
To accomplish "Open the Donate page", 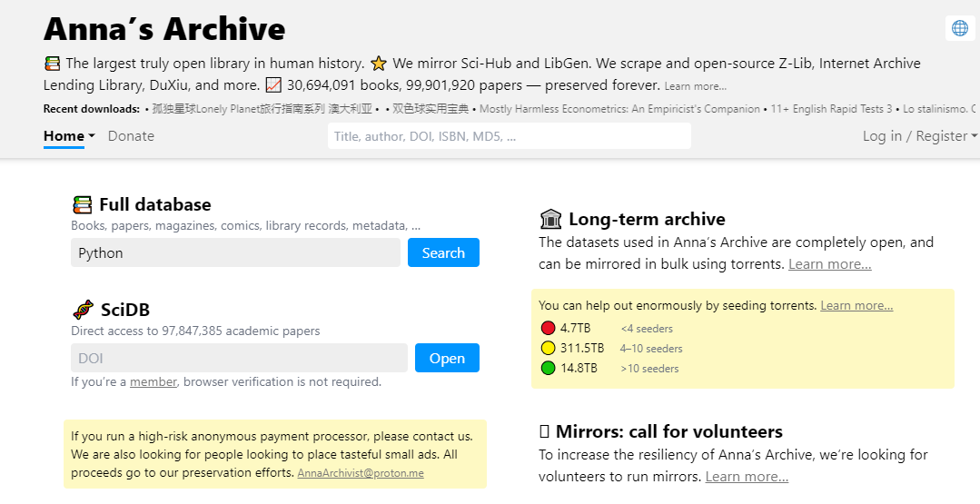I will [131, 136].
